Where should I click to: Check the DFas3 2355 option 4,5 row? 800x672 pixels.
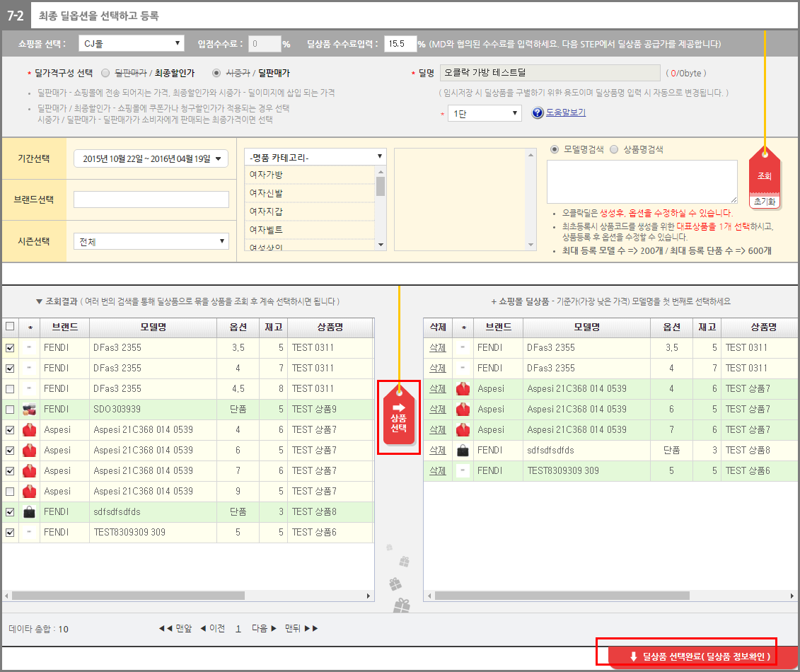click(x=10, y=388)
